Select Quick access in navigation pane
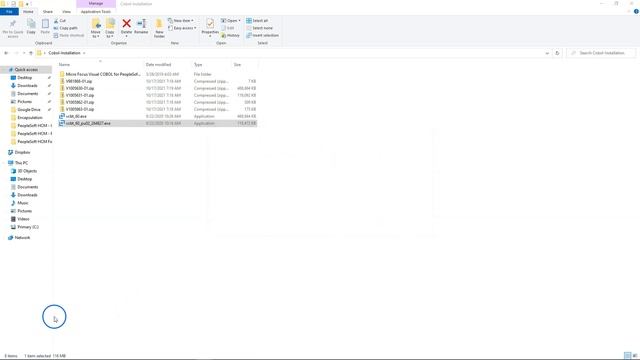Viewport: 640px width, 360px height. tap(26, 70)
